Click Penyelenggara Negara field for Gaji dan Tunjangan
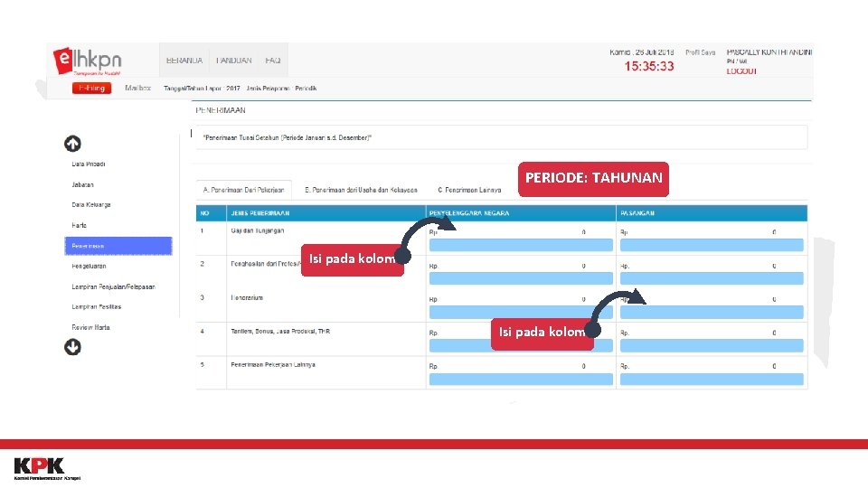 [x=521, y=245]
